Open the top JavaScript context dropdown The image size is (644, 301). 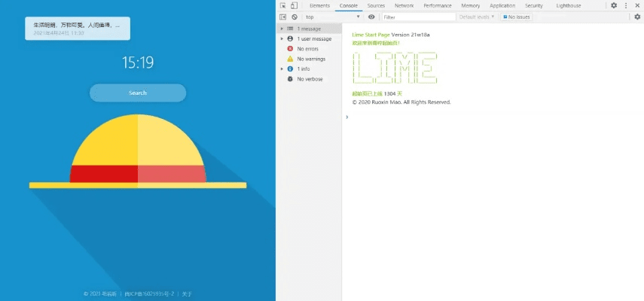(x=331, y=17)
